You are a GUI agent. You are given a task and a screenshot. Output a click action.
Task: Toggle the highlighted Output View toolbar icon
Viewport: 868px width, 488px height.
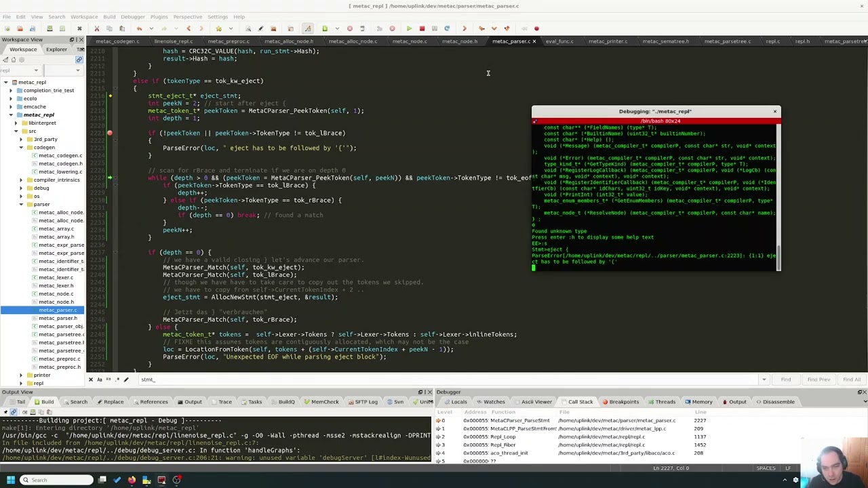click(x=14, y=412)
